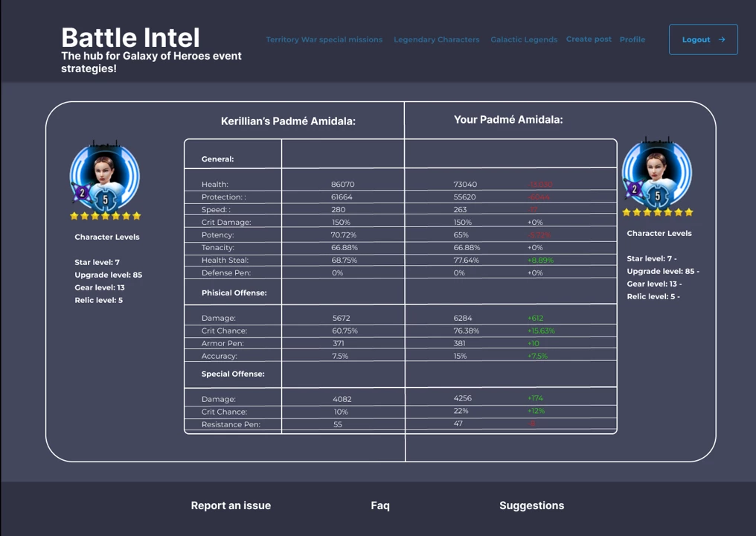Click the Speed value 280 in the table
Image resolution: width=756 pixels, height=536 pixels.
[x=338, y=209]
